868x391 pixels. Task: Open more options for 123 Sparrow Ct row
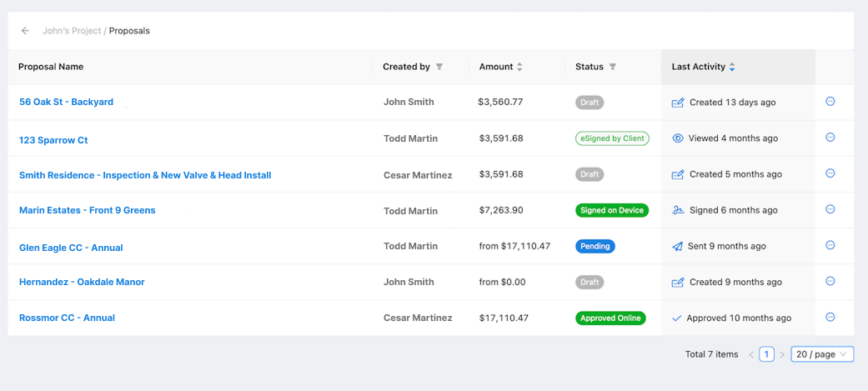click(830, 138)
